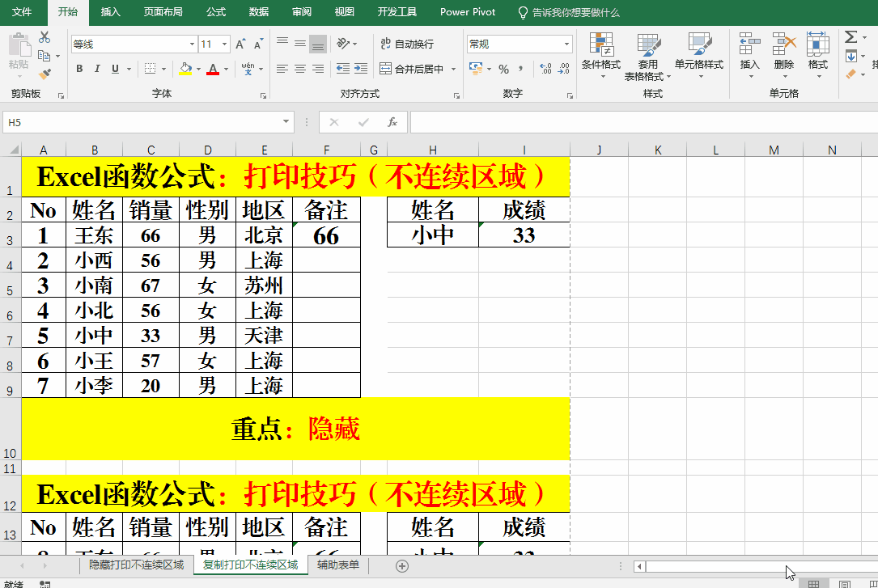Click increase font size icon

[240, 44]
